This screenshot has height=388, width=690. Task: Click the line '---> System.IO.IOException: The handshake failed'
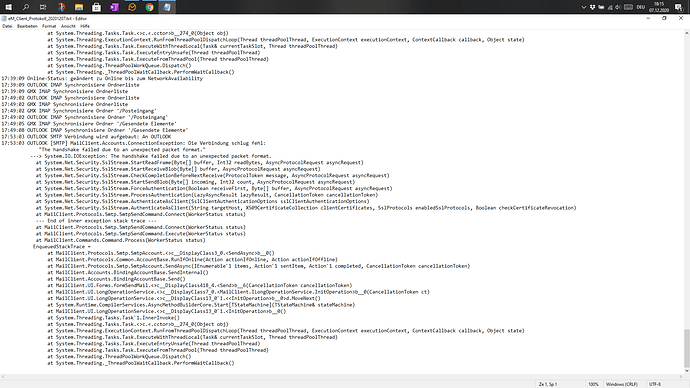(151, 156)
